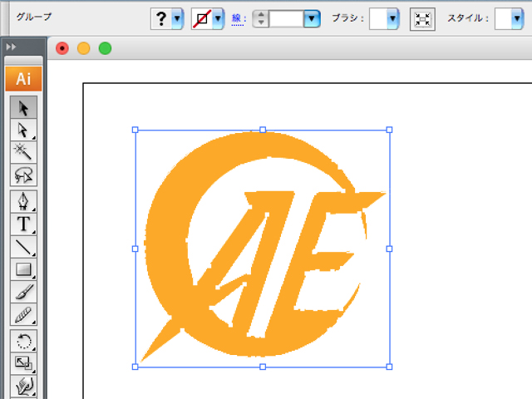Click the red close button of document window
Image resolution: width=532 pixels, height=399 pixels.
tap(62, 48)
